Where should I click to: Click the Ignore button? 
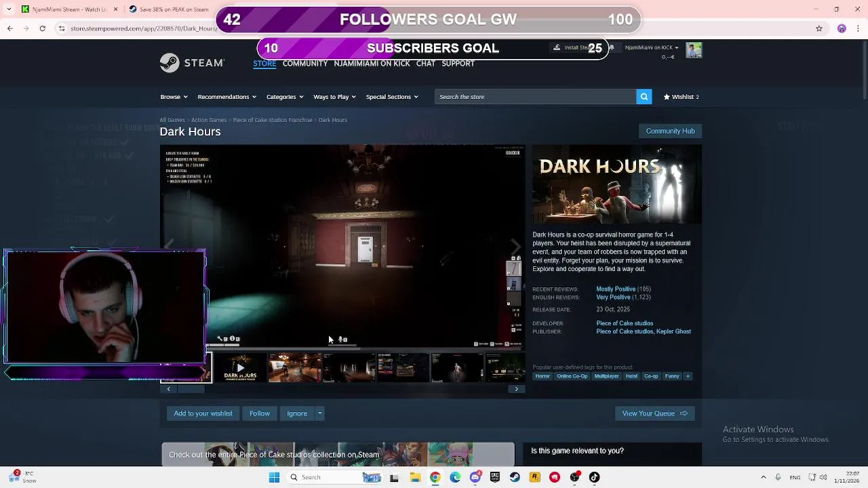point(297,413)
